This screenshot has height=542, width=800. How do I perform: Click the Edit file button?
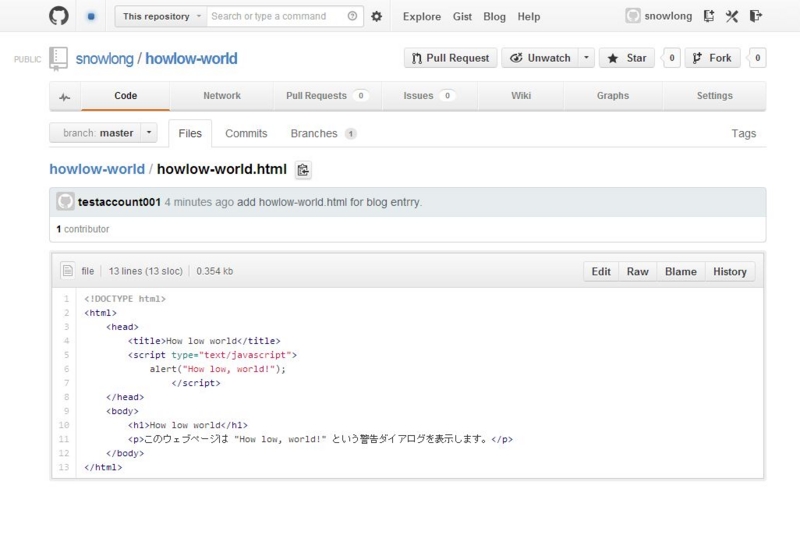coord(601,272)
